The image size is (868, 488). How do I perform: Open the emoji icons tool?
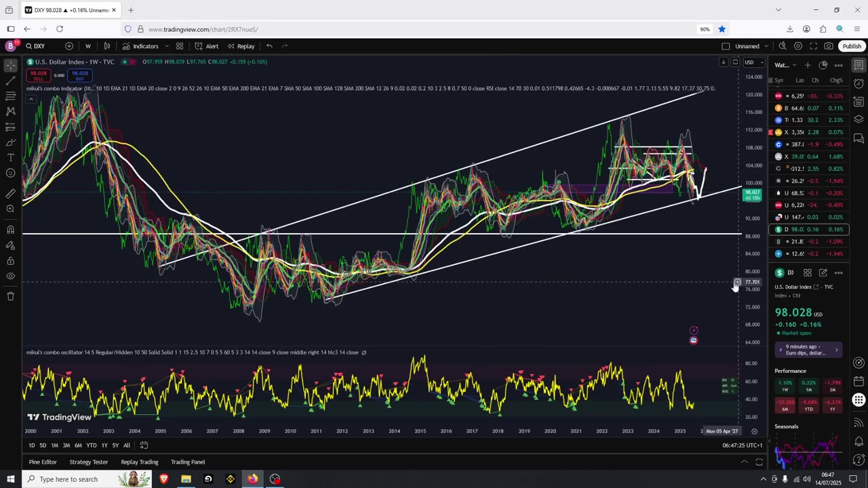click(10, 173)
